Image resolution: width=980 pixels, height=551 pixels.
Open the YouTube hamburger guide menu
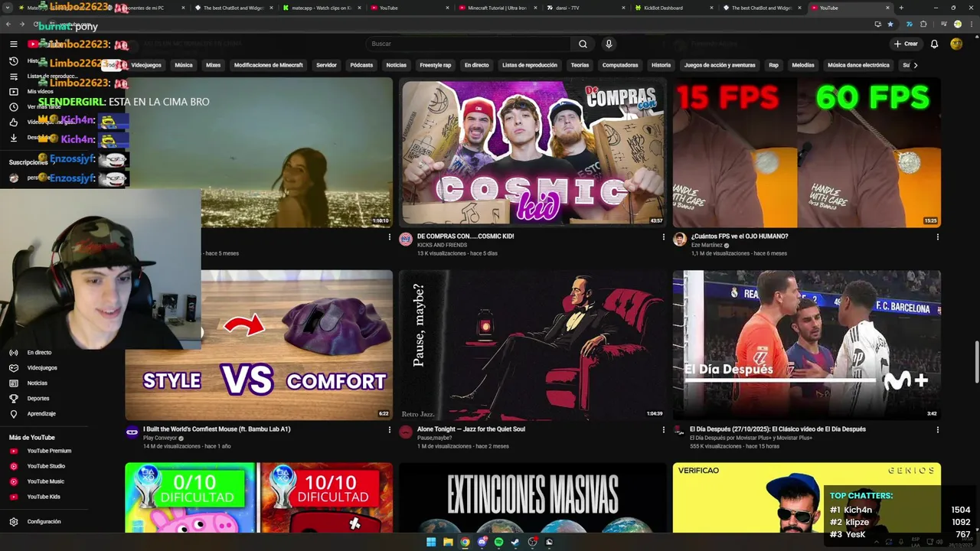pos(13,44)
